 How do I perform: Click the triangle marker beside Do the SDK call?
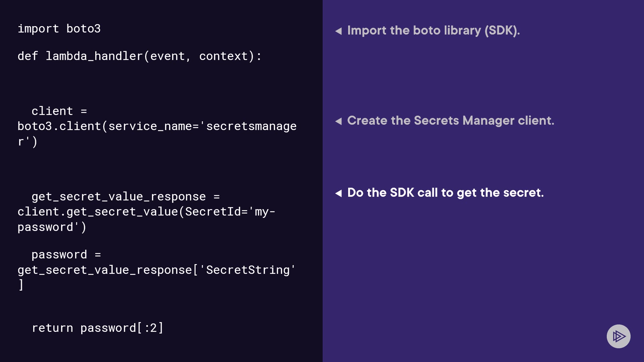click(338, 193)
